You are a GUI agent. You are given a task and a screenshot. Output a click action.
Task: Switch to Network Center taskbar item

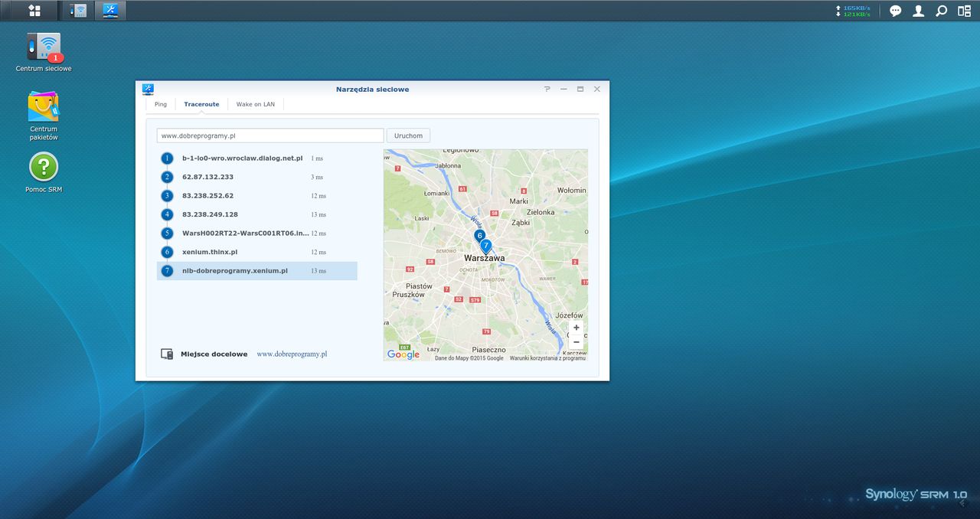point(79,11)
